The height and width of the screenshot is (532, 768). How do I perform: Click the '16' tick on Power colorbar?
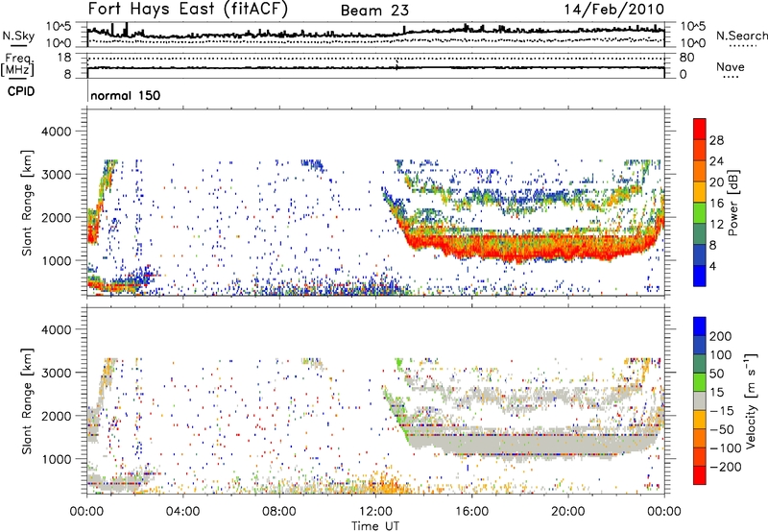coord(716,204)
